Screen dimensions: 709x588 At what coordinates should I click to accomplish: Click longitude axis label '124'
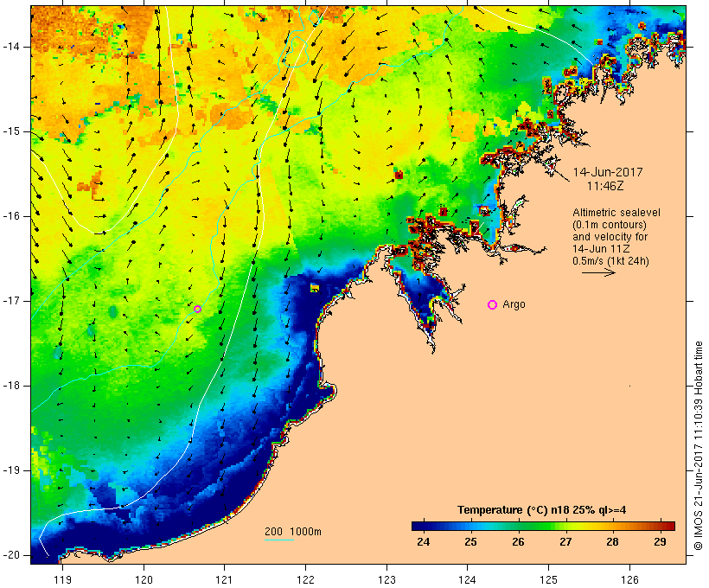pyautogui.click(x=468, y=579)
